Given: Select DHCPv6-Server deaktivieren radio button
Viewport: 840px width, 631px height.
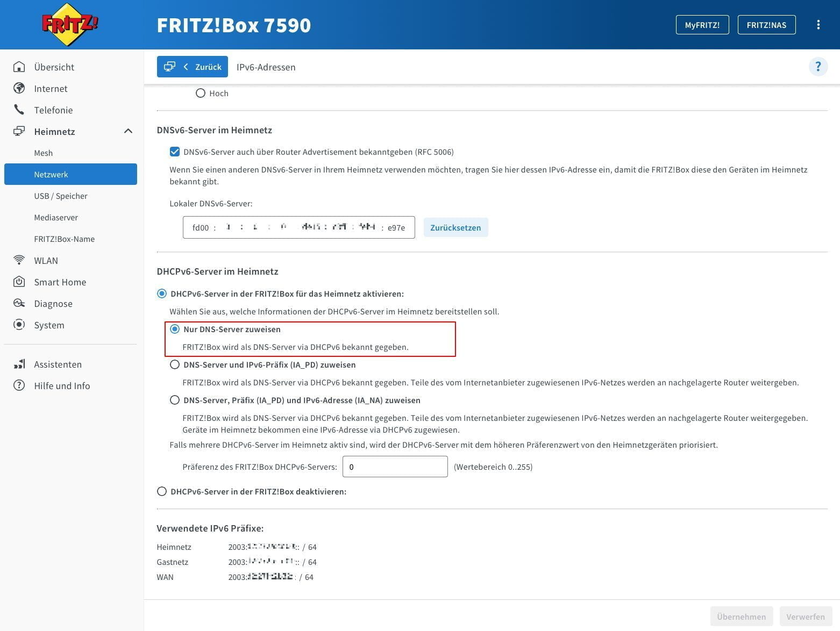Looking at the screenshot, I should pos(161,491).
